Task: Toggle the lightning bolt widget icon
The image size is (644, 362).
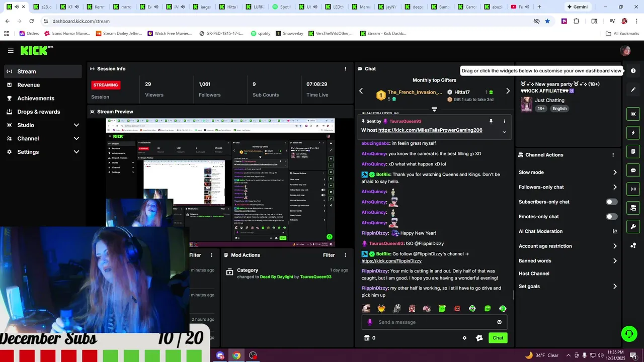Action: click(633, 133)
